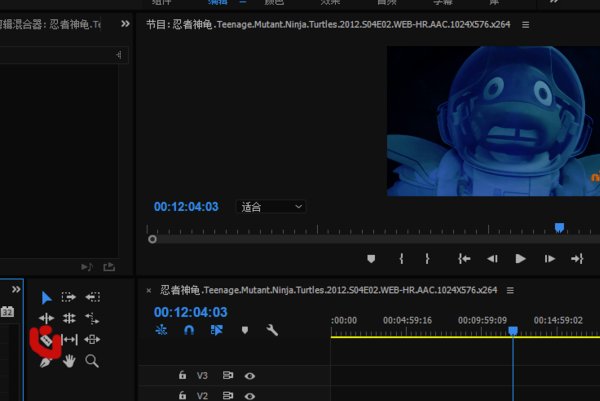This screenshot has width=600, height=401.
Task: Select the Track Select Backward tool
Action: [x=93, y=297]
